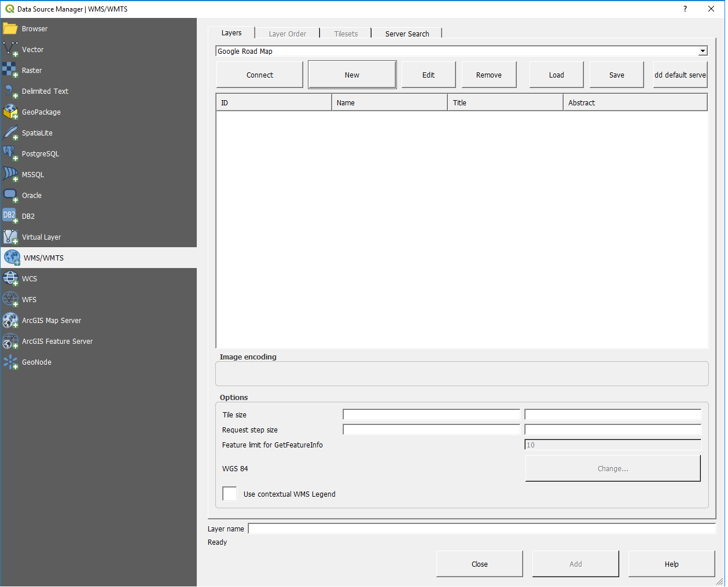Open the Raster data source panel
Screen dimensions: 728x587
10,70
